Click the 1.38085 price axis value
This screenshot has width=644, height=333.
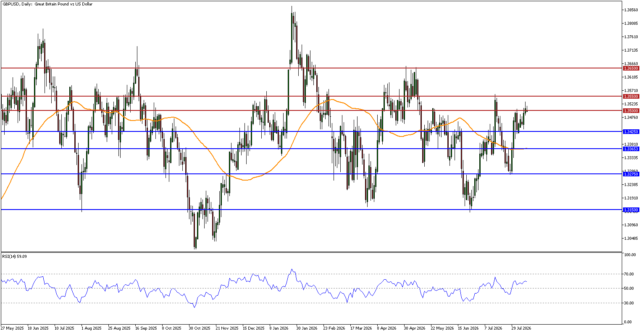point(631,23)
